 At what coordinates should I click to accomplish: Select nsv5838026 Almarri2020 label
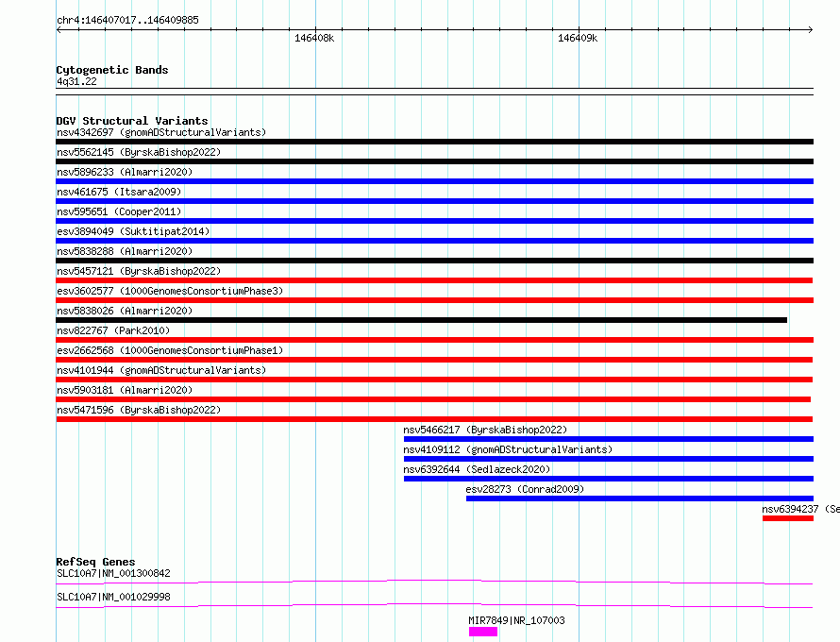coord(125,311)
